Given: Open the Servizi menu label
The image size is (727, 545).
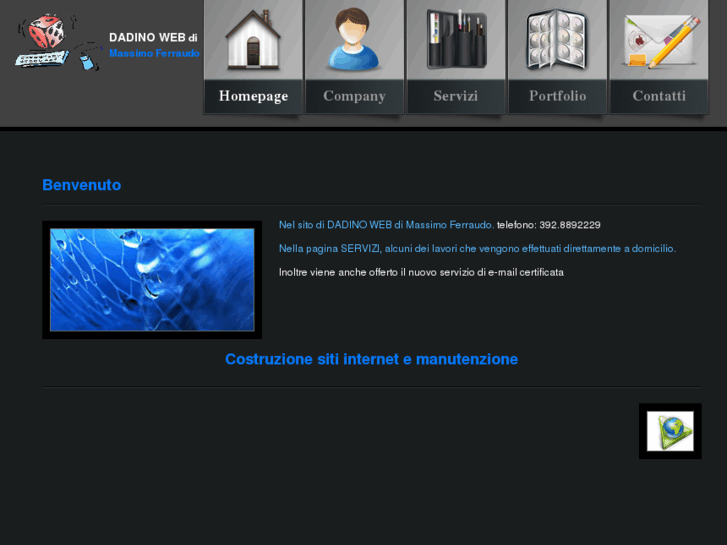Looking at the screenshot, I should (x=456, y=96).
